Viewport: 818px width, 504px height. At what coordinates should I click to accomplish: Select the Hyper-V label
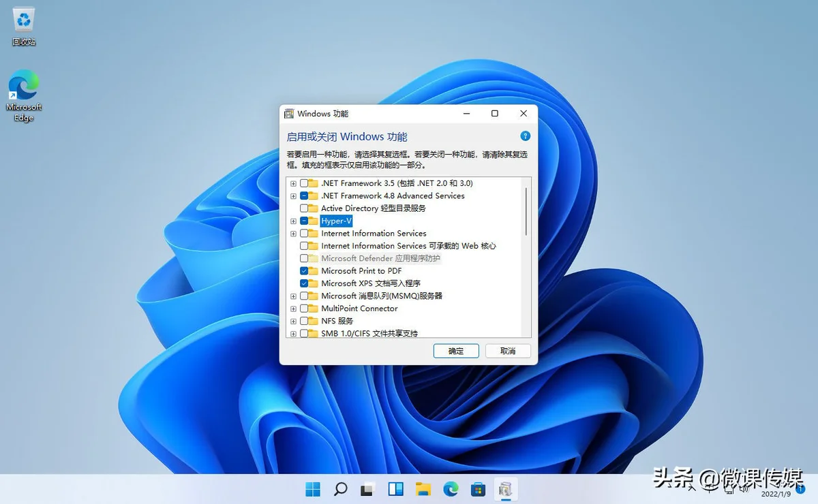(336, 221)
